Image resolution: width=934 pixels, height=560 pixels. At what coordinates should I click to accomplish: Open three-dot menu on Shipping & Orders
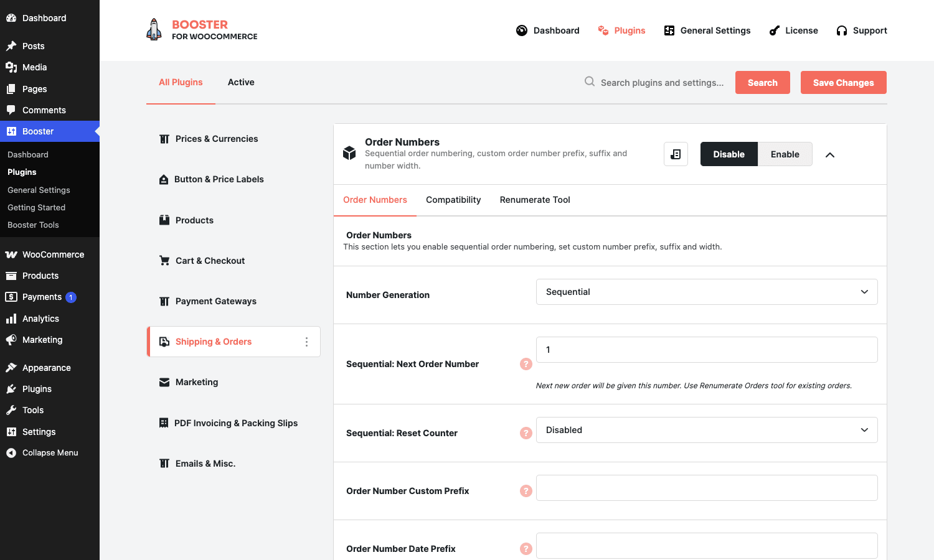coord(306,342)
